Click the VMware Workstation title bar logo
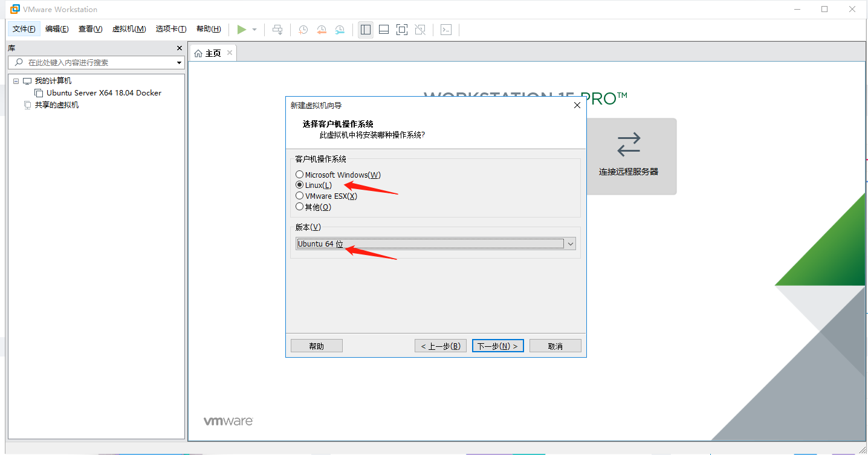The width and height of the screenshot is (868, 455). point(15,9)
